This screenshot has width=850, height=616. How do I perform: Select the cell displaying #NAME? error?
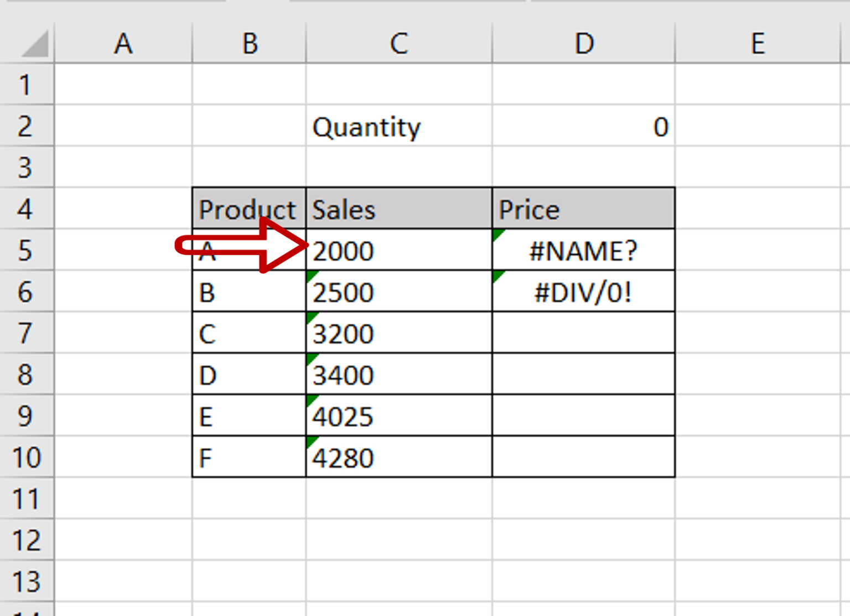583,250
